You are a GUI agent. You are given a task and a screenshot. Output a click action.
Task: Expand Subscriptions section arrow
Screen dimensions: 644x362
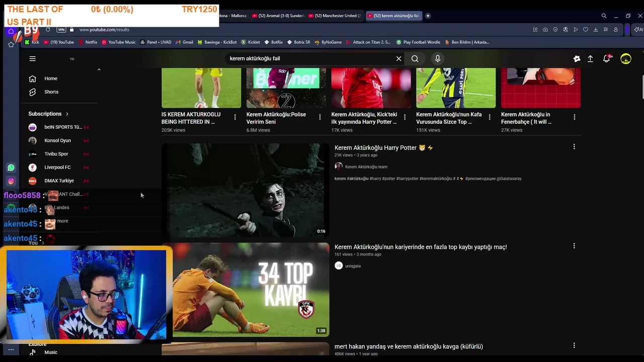coord(67,114)
